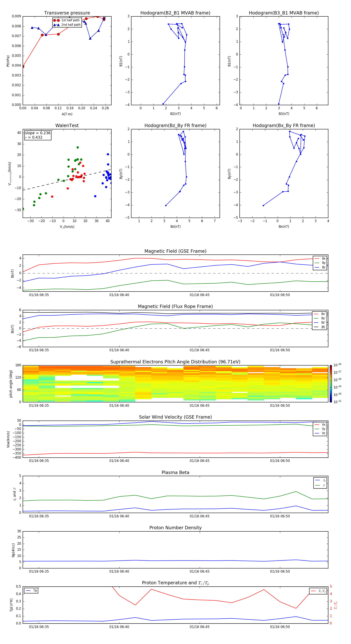Click the colorbar's top label 10^-26

point(337,365)
